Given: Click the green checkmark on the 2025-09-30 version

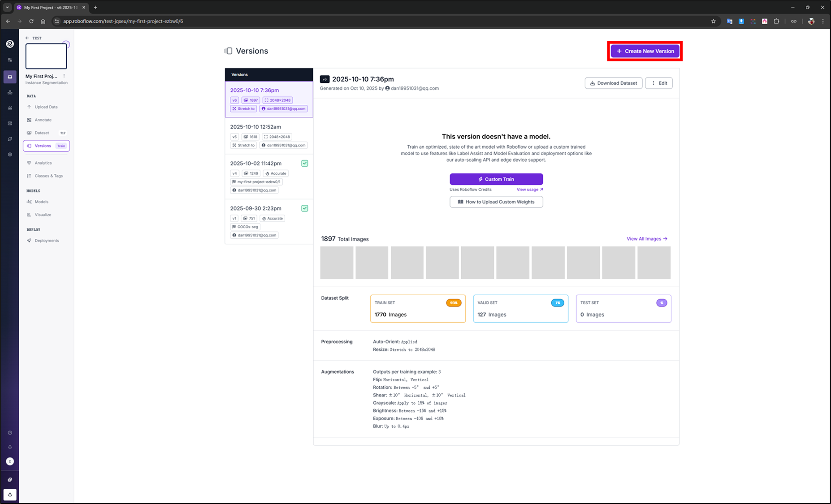Looking at the screenshot, I should click(305, 208).
